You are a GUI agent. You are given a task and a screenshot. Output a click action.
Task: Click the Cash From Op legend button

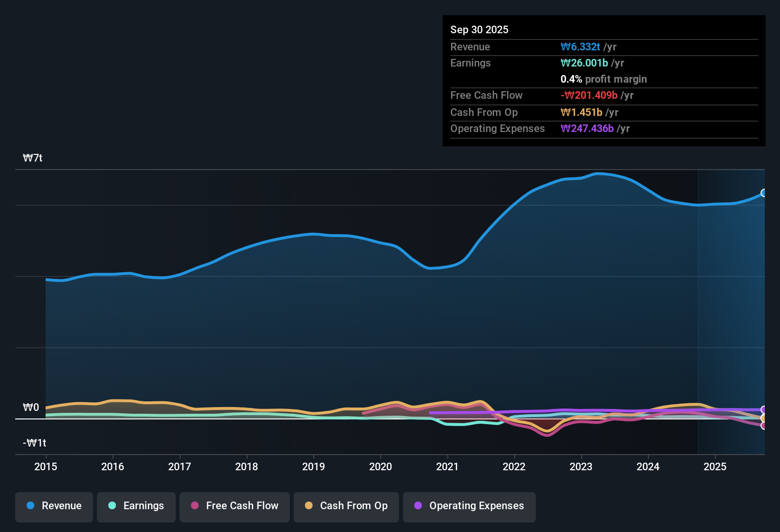pyautogui.click(x=346, y=506)
